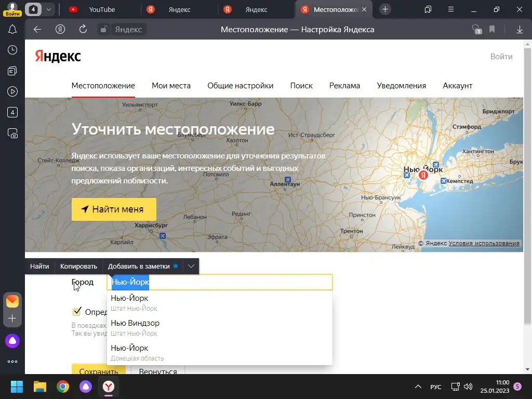The width and height of the screenshot is (532, 399).
Task: Add app with plus icon in sidebar
Action: tap(12, 318)
